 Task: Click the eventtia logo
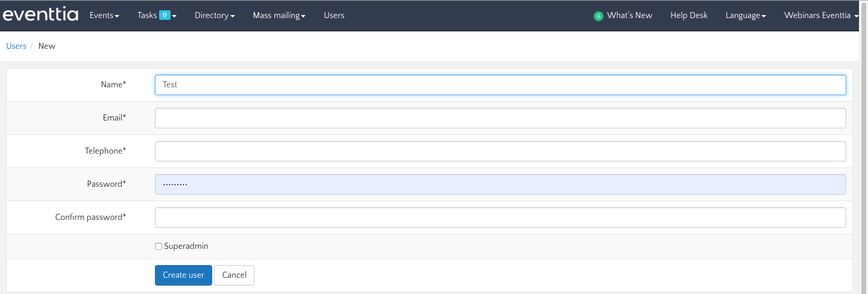click(x=40, y=14)
